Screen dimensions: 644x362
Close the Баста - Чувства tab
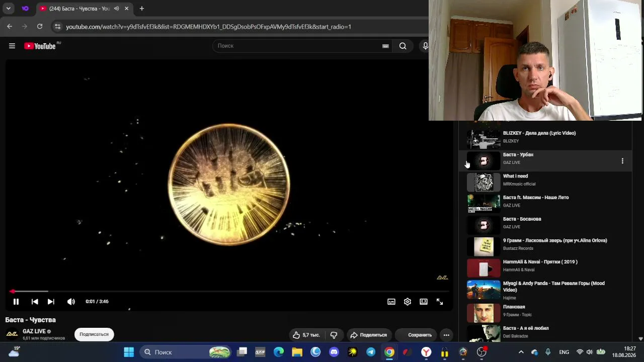127,9
